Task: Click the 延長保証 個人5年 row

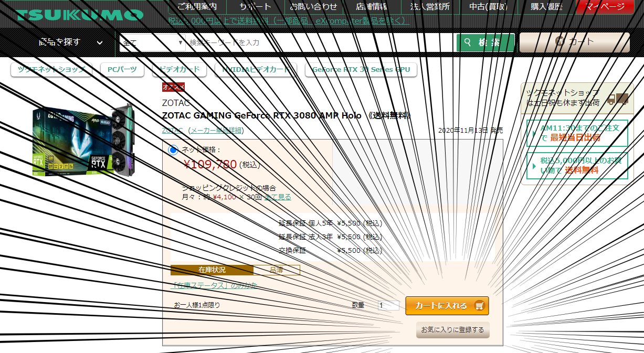Action: pyautogui.click(x=331, y=223)
